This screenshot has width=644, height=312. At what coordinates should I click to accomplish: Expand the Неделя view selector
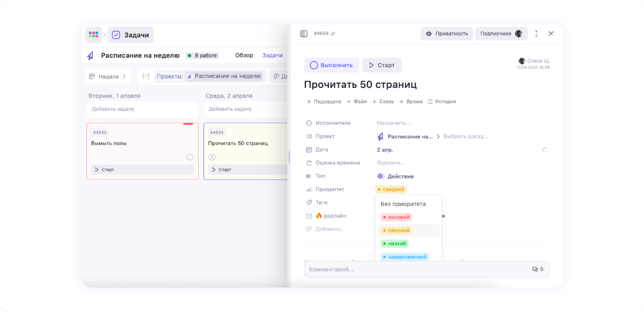tap(108, 77)
